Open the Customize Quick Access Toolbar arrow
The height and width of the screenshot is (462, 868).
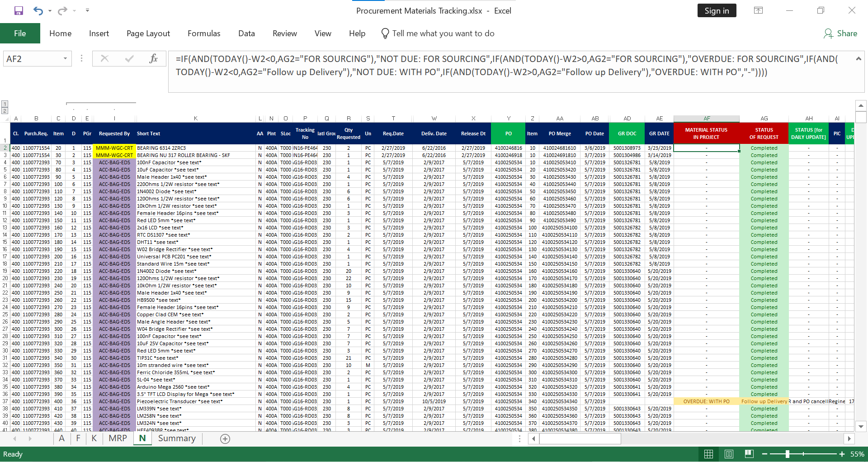87,10
